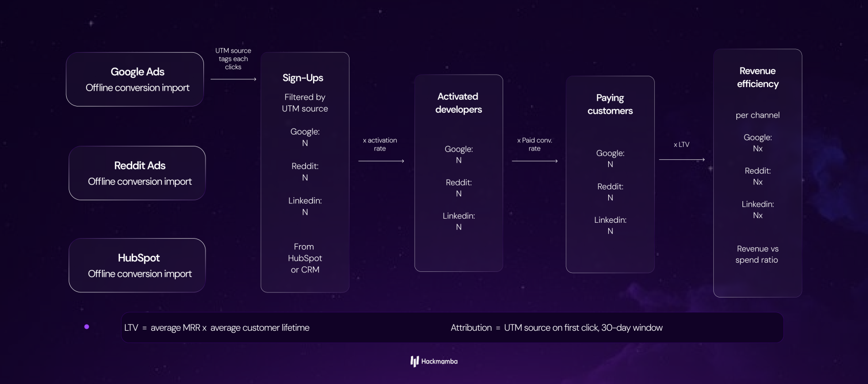The image size is (868, 384).
Task: Click the x Paid conv. rate label
Action: 534,144
